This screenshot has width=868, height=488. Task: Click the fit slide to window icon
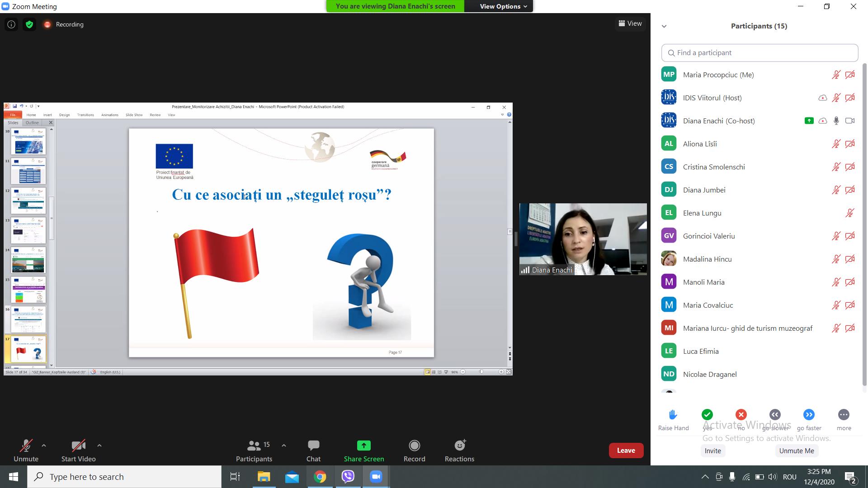tap(509, 372)
